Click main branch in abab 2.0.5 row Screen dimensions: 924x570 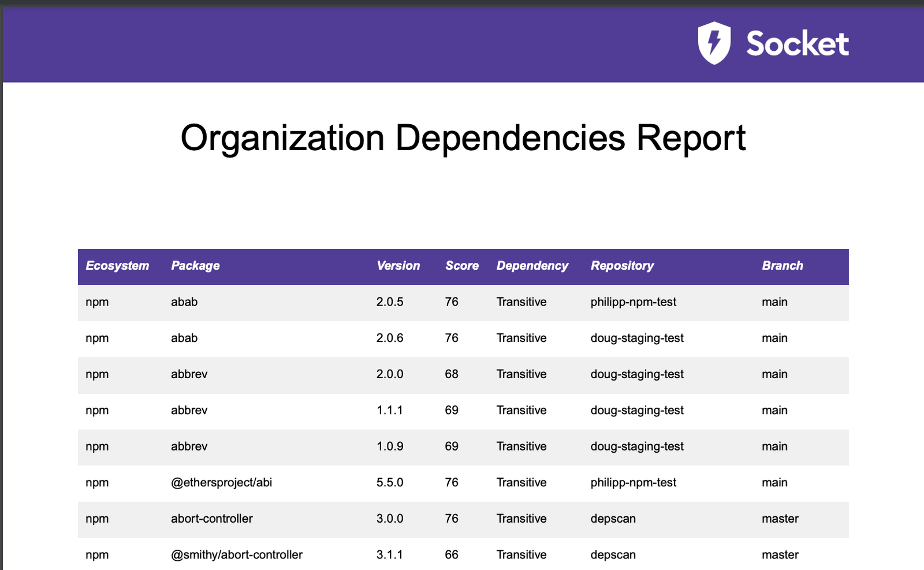[x=774, y=302]
